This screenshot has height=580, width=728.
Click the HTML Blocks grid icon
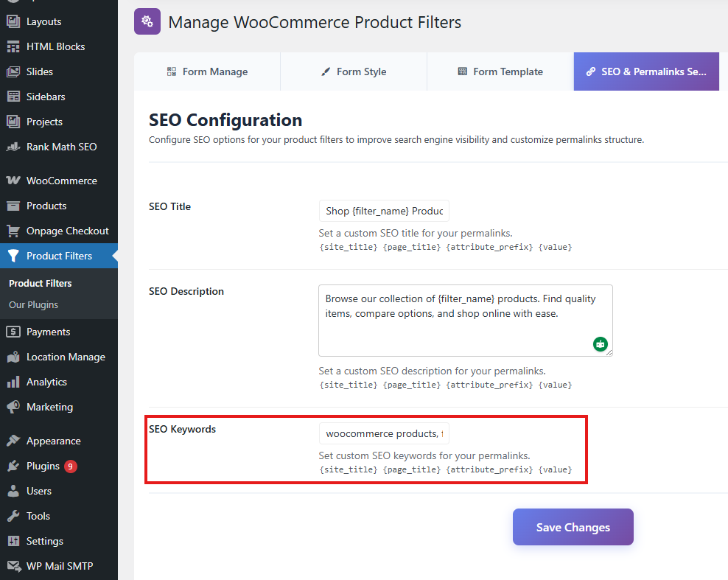pyautogui.click(x=13, y=46)
